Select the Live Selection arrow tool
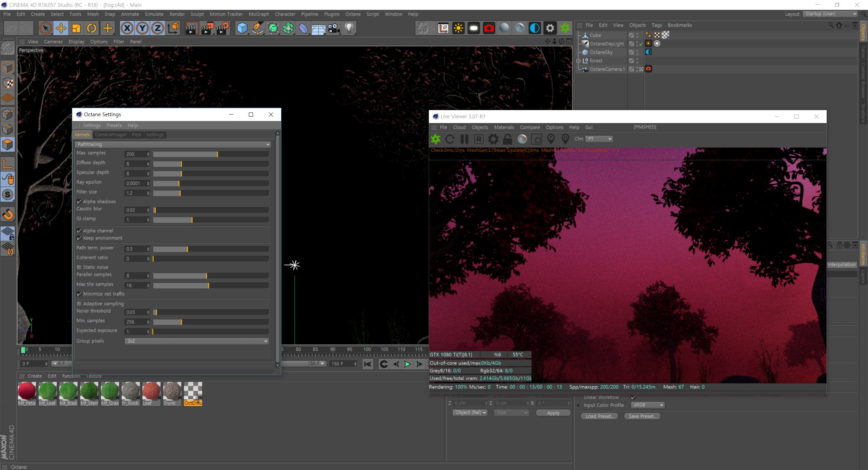 click(45, 28)
